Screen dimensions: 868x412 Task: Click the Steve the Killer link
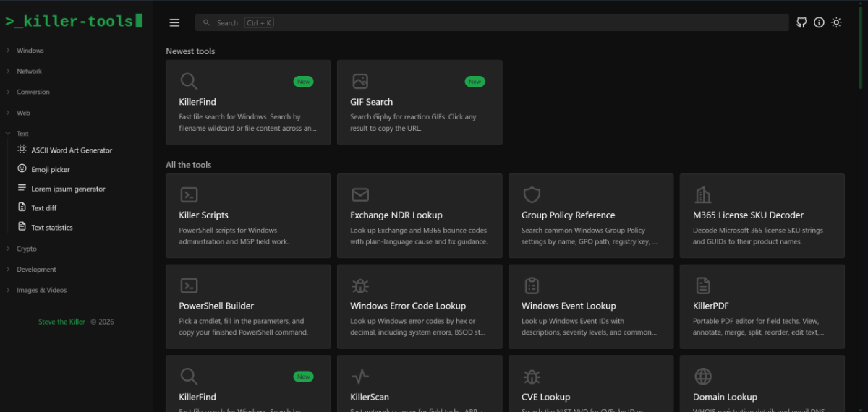click(61, 322)
